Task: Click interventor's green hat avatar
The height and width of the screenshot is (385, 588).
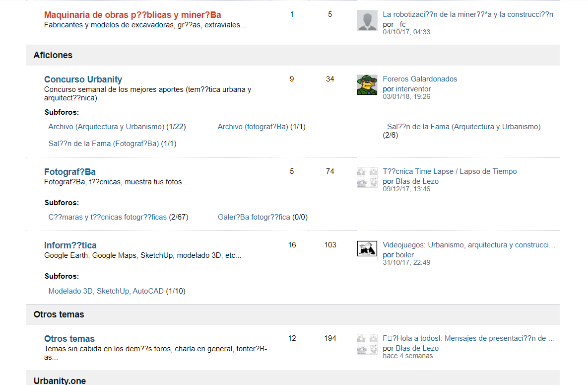Action: pos(367,85)
